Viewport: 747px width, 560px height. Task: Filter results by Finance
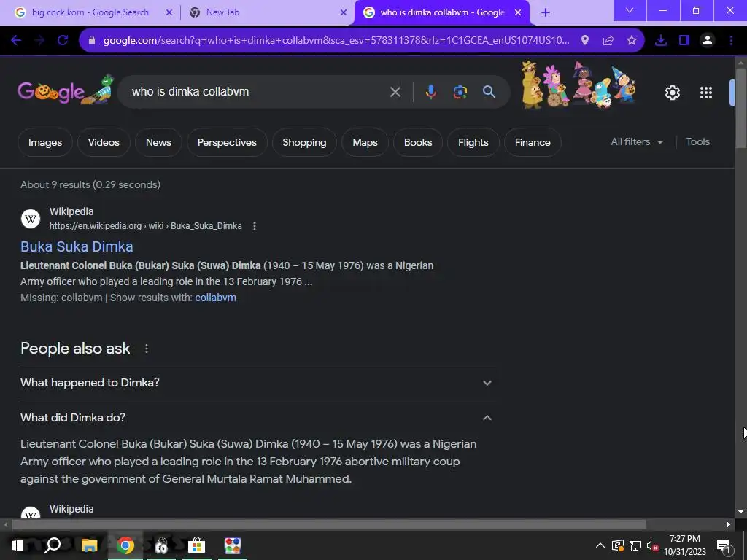pos(533,142)
